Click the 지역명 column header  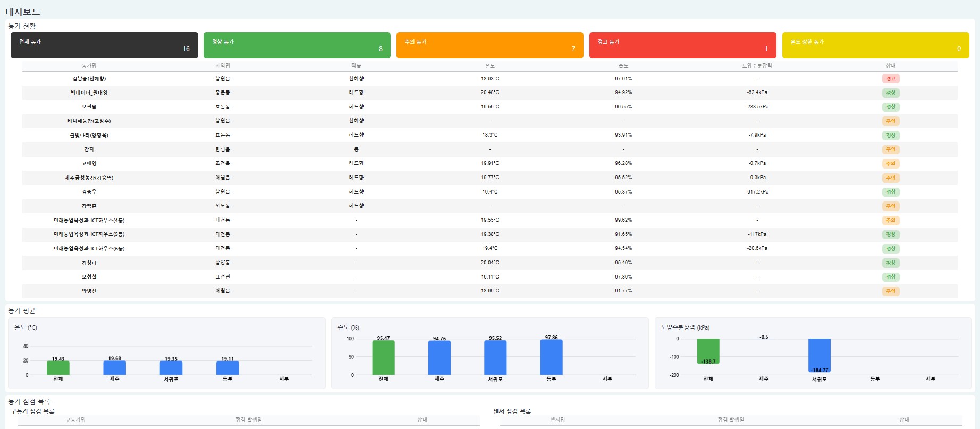(223, 66)
